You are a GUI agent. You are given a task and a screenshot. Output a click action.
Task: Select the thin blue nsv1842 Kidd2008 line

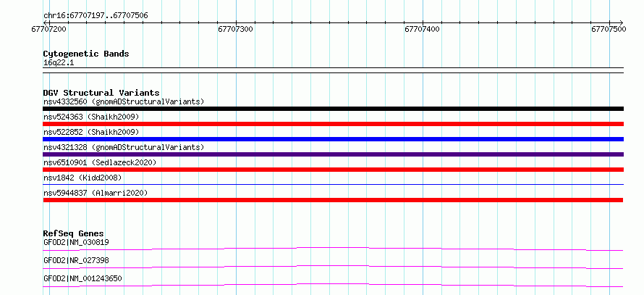click(333, 184)
